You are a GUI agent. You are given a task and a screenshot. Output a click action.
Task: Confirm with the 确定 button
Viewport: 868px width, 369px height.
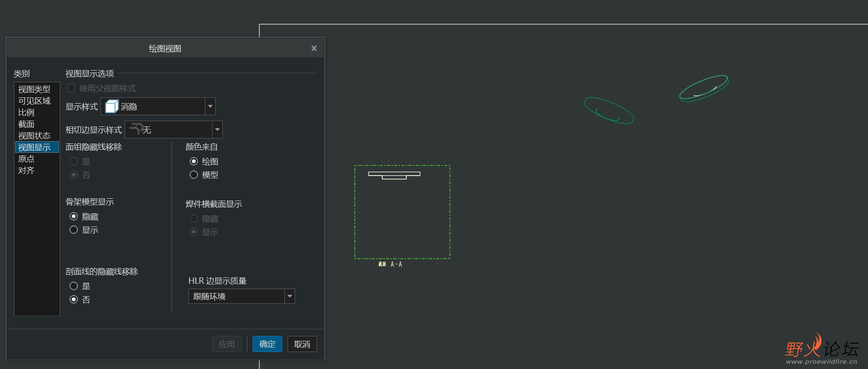coord(267,344)
